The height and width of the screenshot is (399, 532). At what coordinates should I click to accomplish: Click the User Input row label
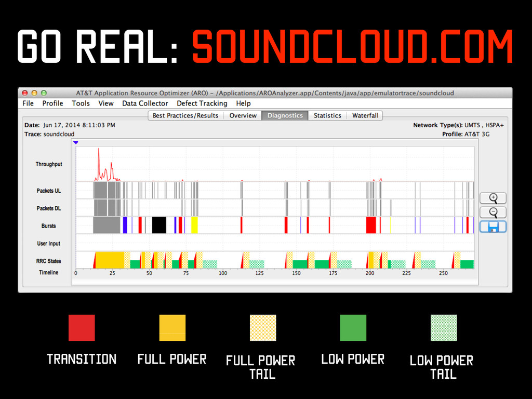[49, 244]
